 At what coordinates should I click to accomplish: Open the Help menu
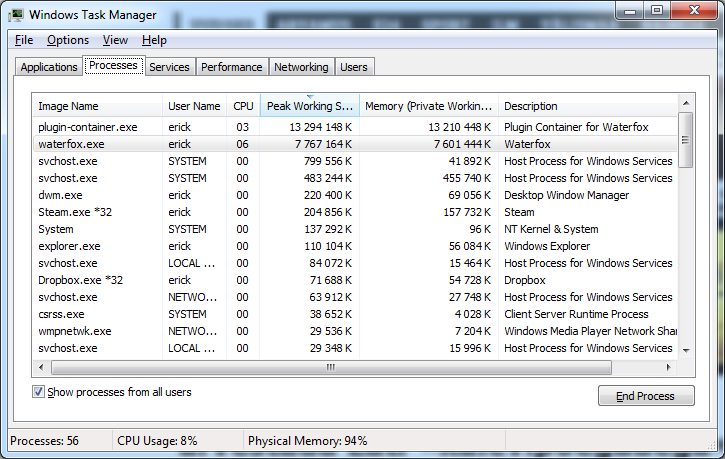pyautogui.click(x=154, y=40)
